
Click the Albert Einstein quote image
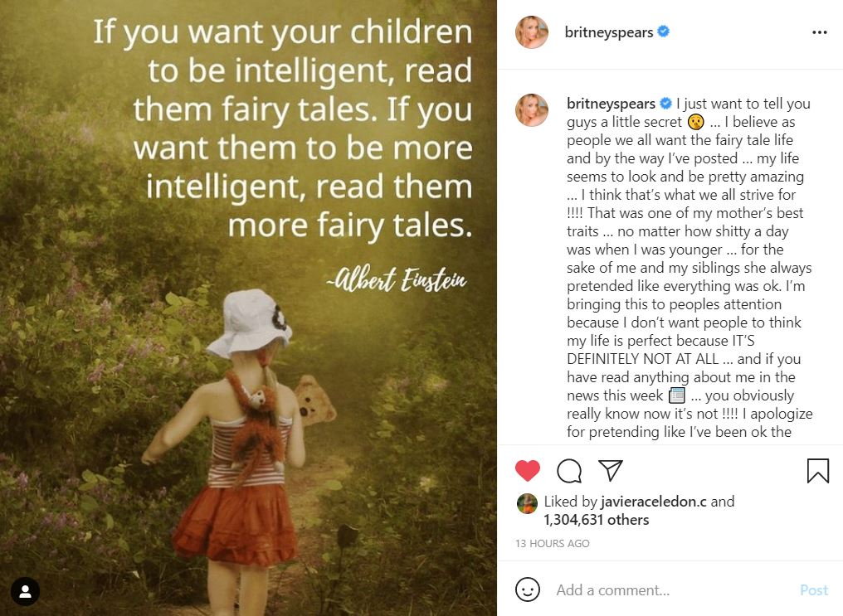click(x=248, y=308)
